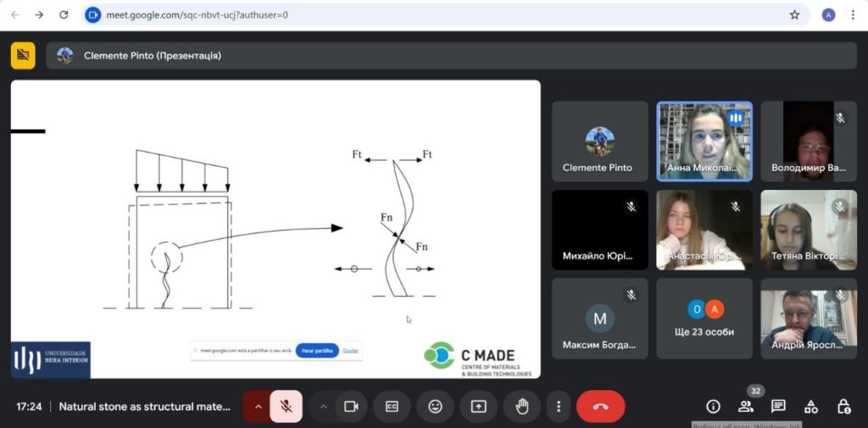The width and height of the screenshot is (868, 428).
Task: Leave the call with red hang-up button
Action: (x=601, y=407)
